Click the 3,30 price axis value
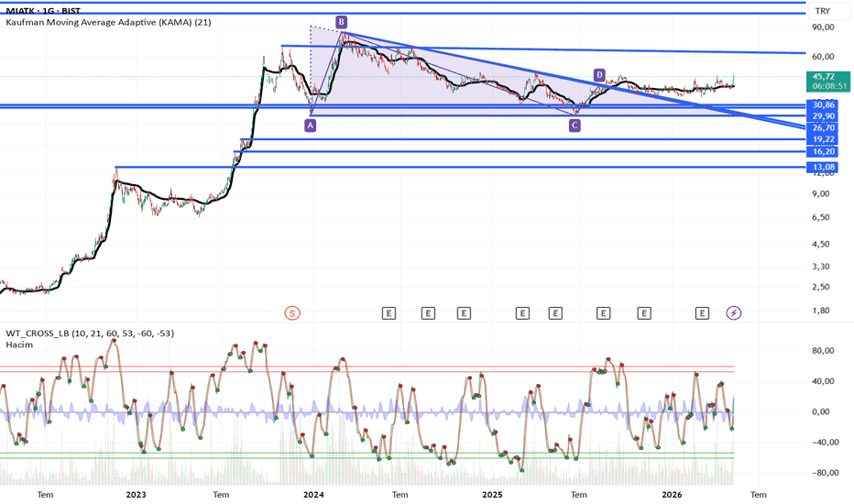The width and height of the screenshot is (854, 504). tap(821, 267)
